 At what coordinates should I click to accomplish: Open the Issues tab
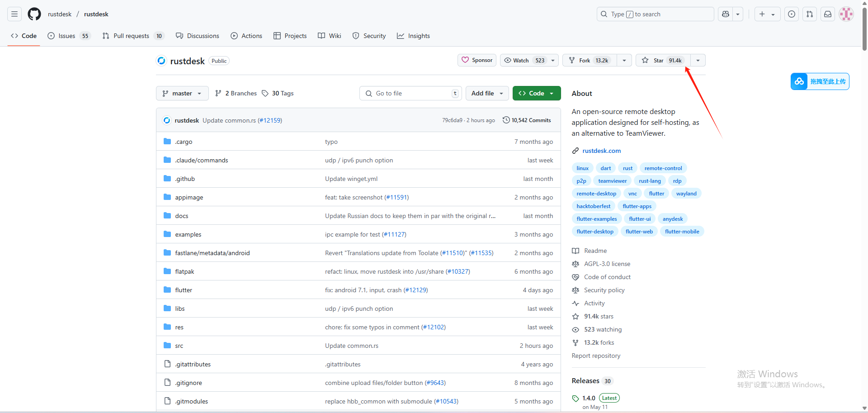[69, 36]
